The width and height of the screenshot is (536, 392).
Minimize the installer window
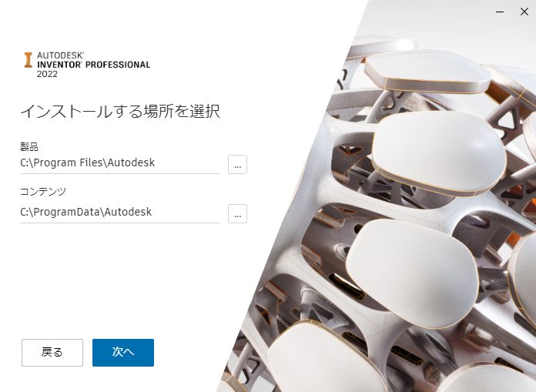pyautogui.click(x=500, y=12)
